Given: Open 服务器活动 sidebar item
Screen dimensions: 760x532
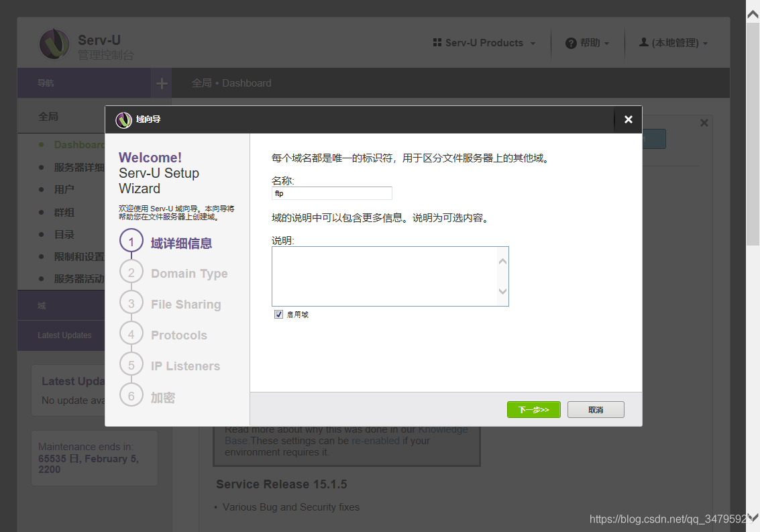Looking at the screenshot, I should click(80, 279).
